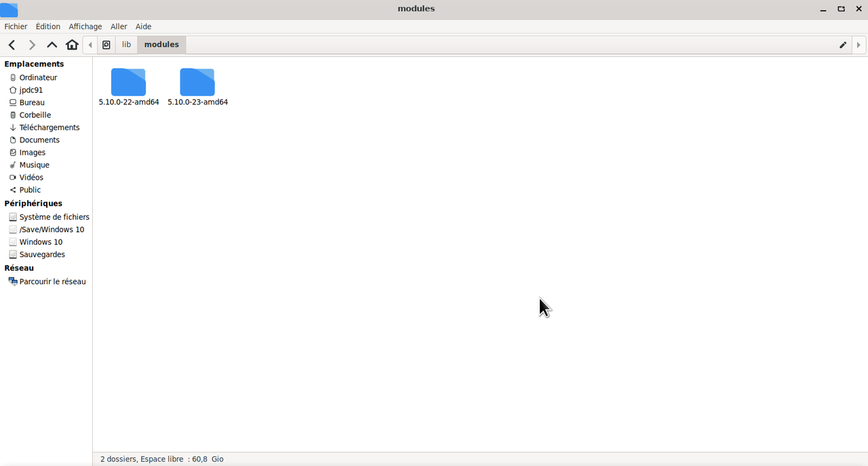Viewport: 868px width, 466px height.
Task: Open the Vidéos label in sidebar
Action: coord(31,178)
